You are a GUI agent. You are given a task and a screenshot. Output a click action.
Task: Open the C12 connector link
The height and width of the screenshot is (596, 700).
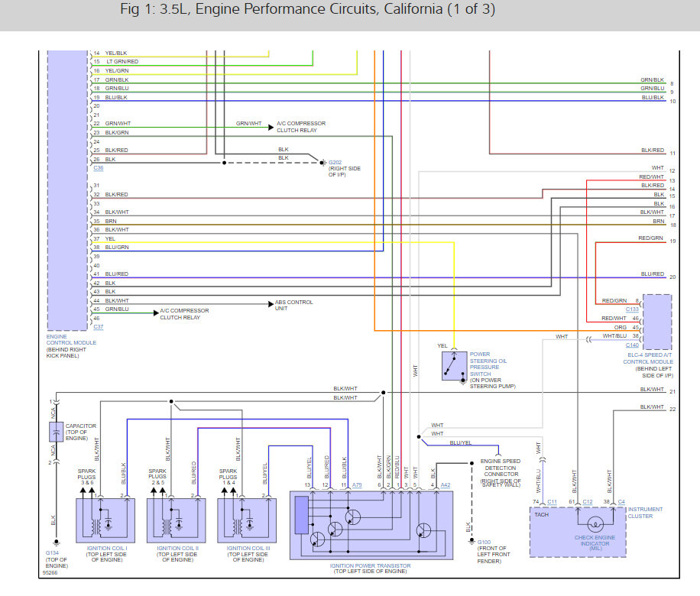588,502
